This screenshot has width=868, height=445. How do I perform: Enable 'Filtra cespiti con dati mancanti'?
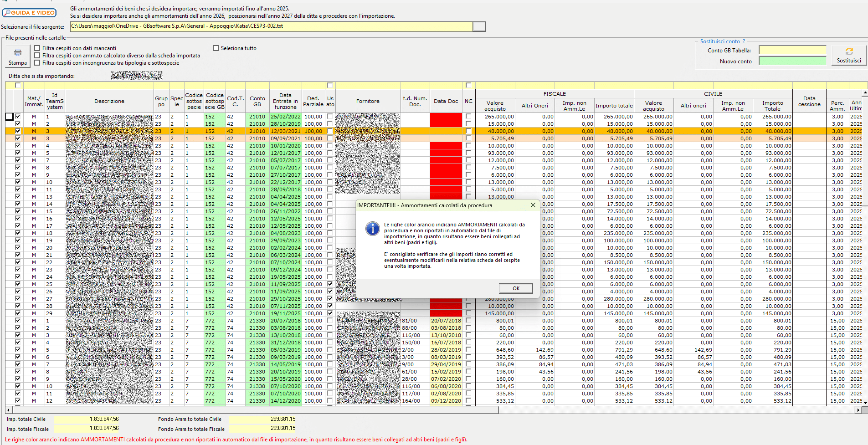[37, 48]
